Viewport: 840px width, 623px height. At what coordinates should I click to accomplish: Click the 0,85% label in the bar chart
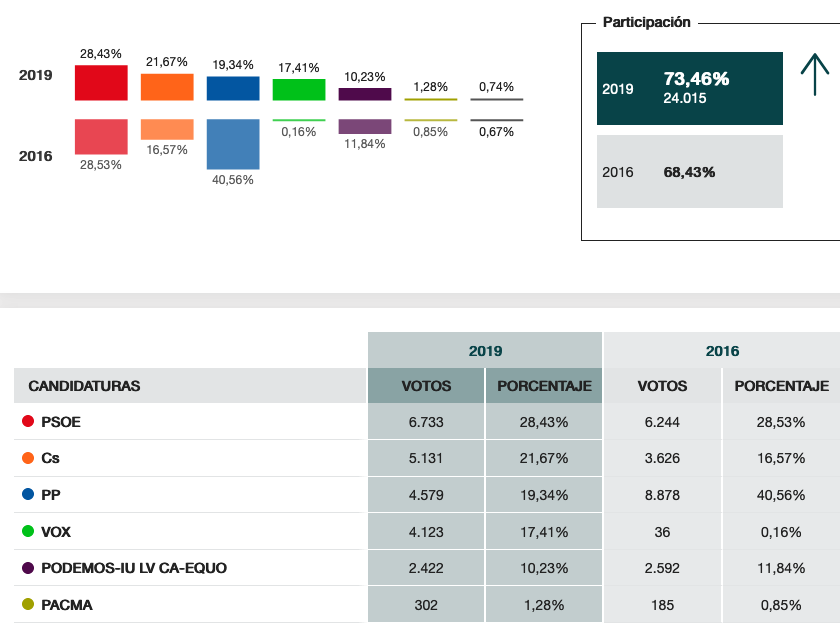(x=430, y=132)
